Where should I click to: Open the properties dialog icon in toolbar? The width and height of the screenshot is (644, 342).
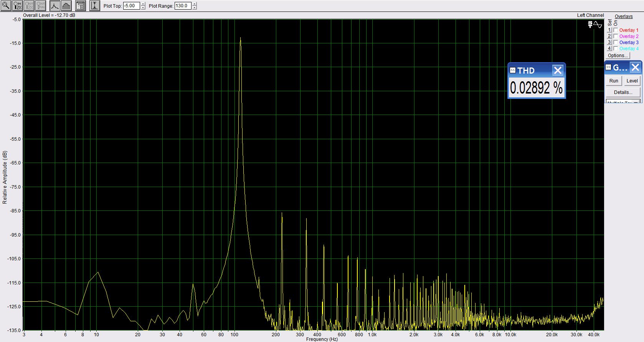tap(80, 5)
